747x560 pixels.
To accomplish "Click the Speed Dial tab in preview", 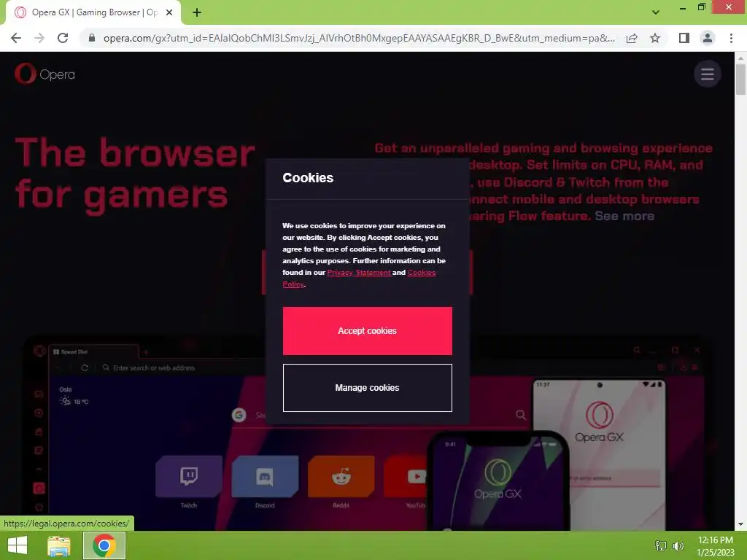I will (x=93, y=352).
